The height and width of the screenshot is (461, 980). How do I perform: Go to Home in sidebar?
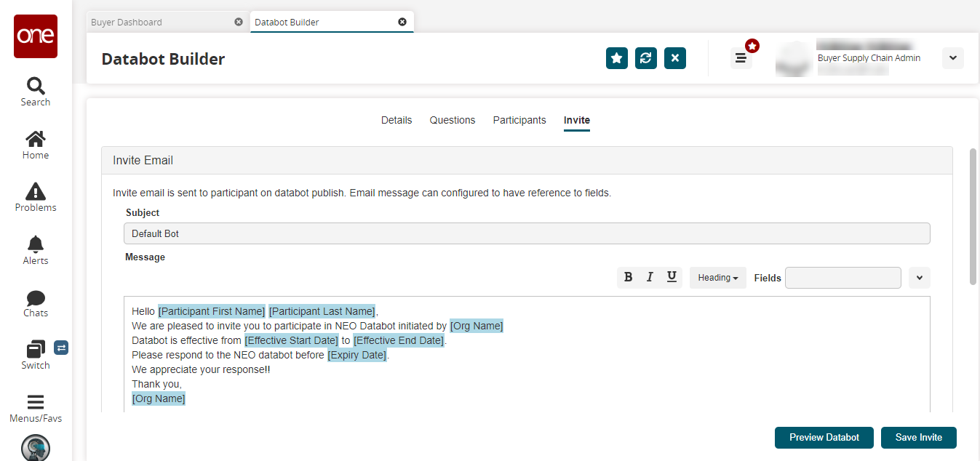pyautogui.click(x=36, y=145)
